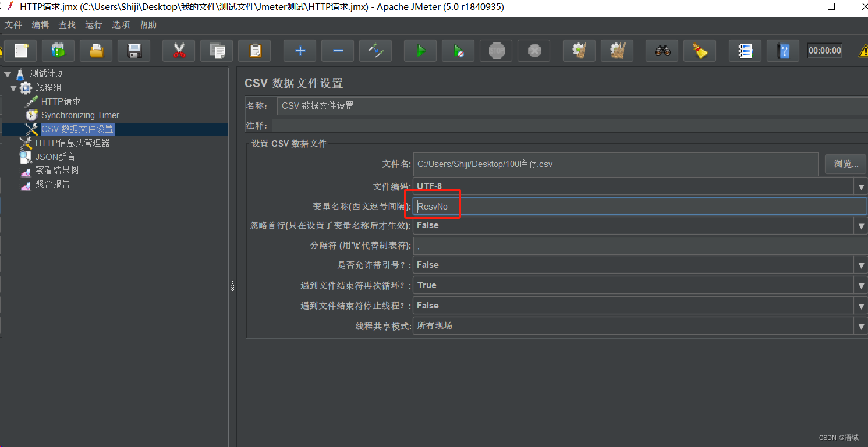Click the Open file folder icon
The width and height of the screenshot is (868, 447).
coord(96,51)
